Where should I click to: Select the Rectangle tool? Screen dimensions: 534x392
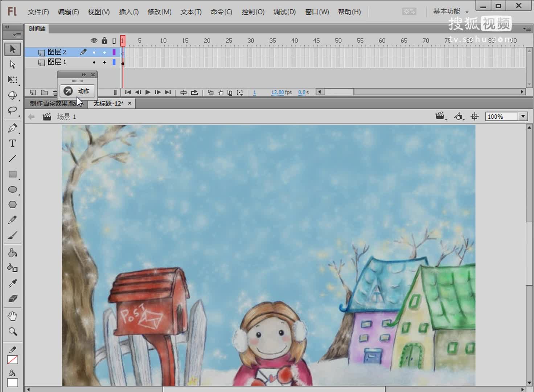(12, 174)
